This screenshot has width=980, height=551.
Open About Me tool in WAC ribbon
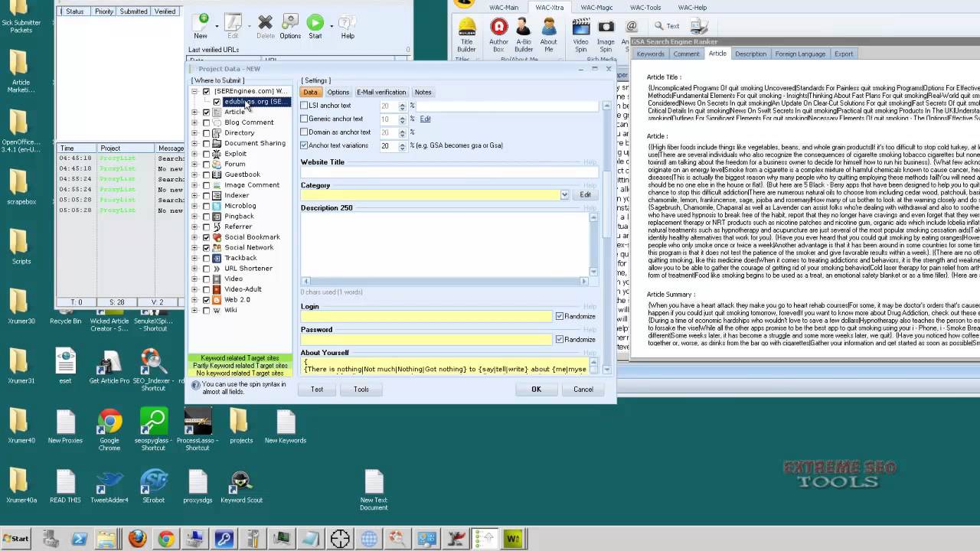(x=549, y=35)
